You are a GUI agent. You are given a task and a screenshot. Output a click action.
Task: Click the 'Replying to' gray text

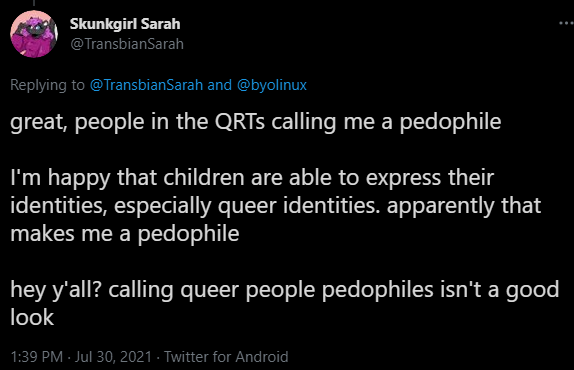click(47, 85)
